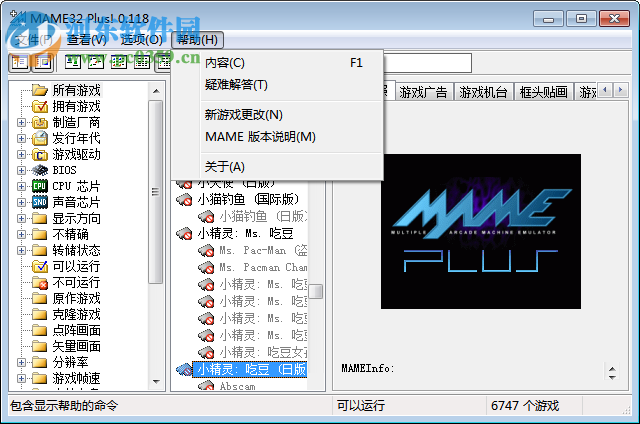
Task: Switch to large icons view
Action: (73, 62)
